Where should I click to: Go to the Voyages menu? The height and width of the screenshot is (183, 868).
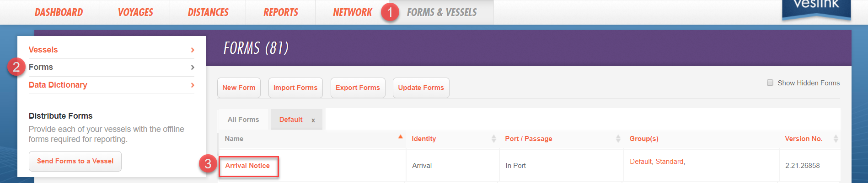click(135, 12)
